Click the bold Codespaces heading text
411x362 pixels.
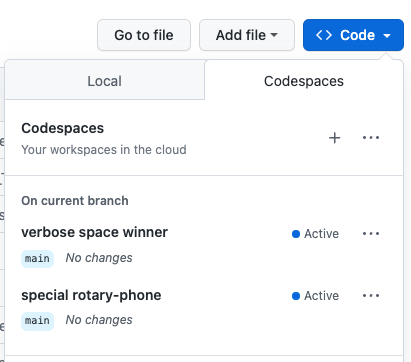(63, 128)
